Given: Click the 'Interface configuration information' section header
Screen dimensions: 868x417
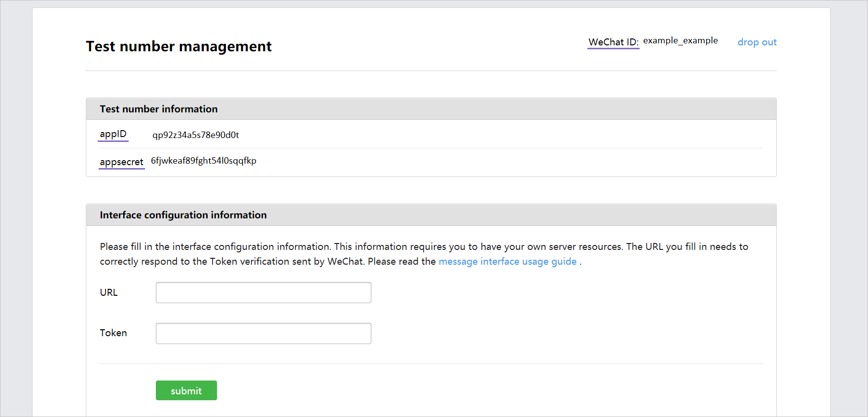Looking at the screenshot, I should click(x=183, y=215).
